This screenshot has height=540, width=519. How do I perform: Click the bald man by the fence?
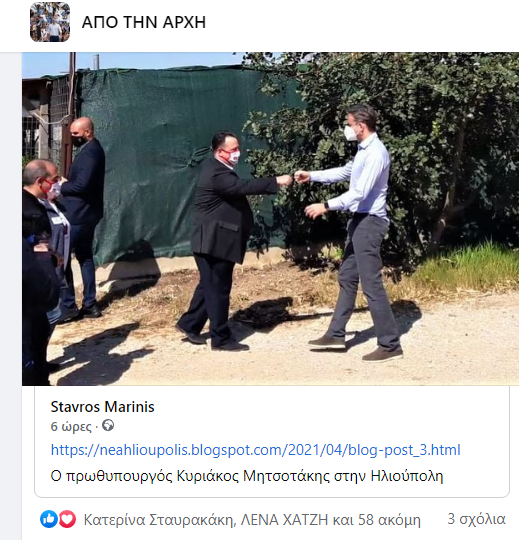coord(83,217)
